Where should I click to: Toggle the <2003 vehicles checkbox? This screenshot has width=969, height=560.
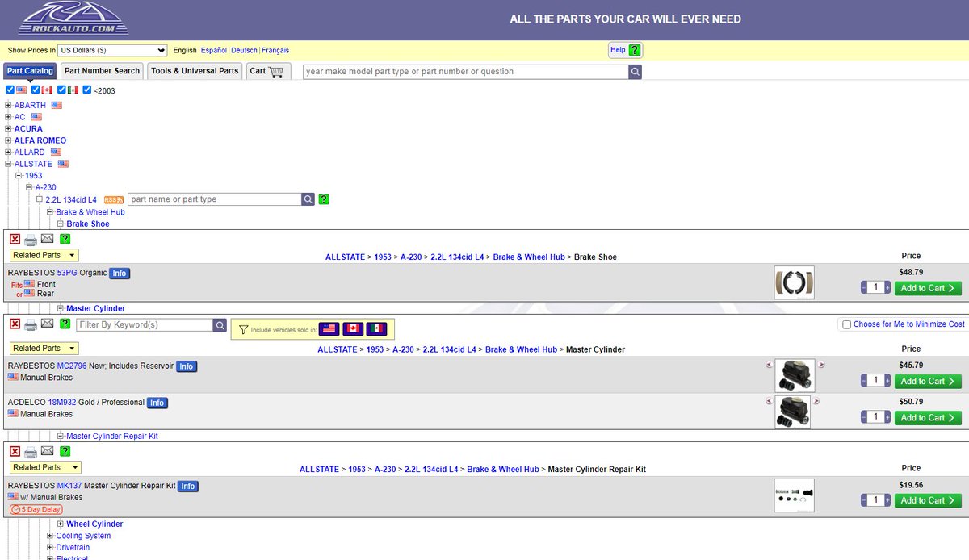click(x=87, y=90)
